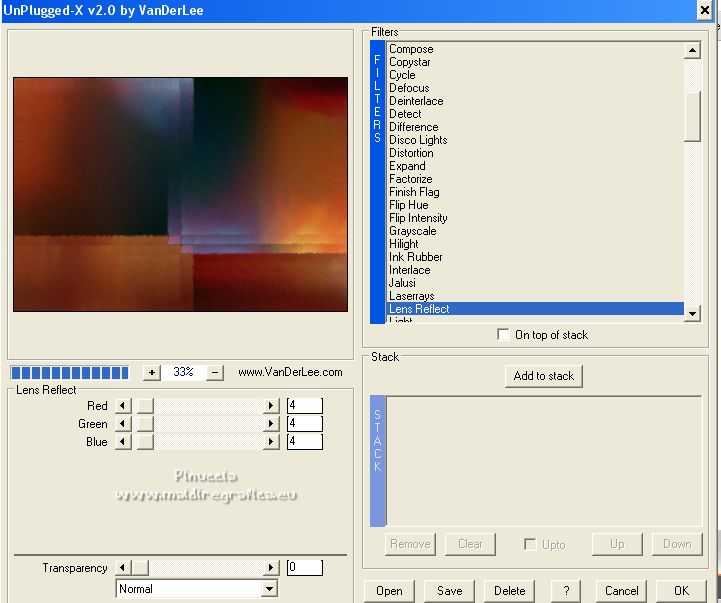Focus the Blue value field
The width and height of the screenshot is (721, 603).
pos(304,442)
